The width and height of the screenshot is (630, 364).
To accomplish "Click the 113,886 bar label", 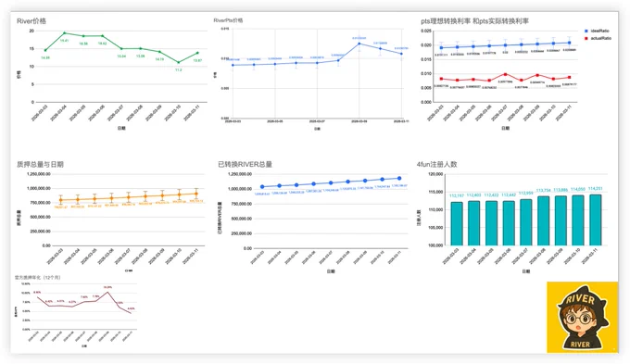I will pyautogui.click(x=561, y=190).
